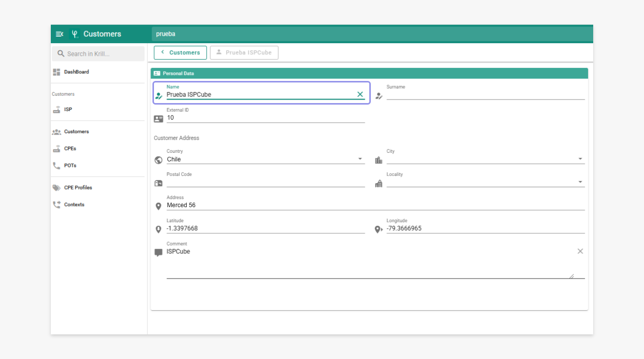The image size is (644, 359).
Task: Focus the Postal Code field
Action: [x=266, y=182]
